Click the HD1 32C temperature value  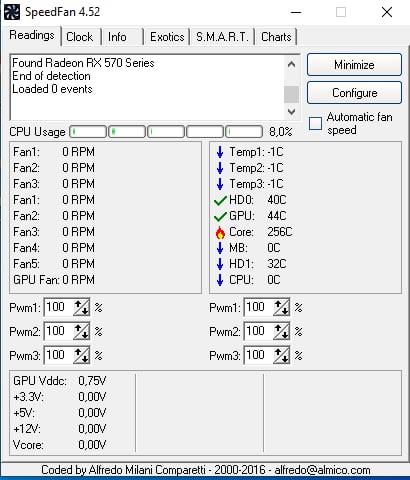(277, 264)
